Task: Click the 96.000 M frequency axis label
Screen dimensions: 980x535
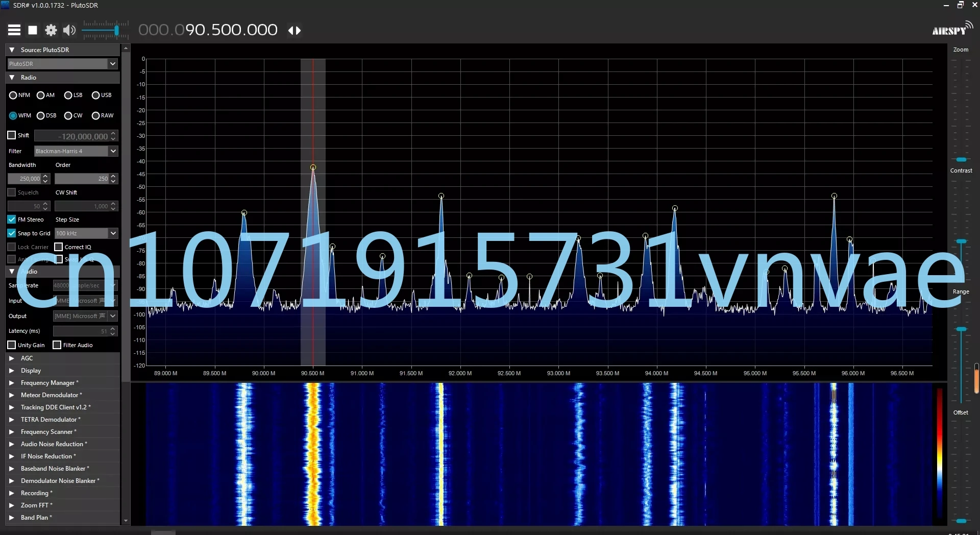Action: [x=853, y=373]
